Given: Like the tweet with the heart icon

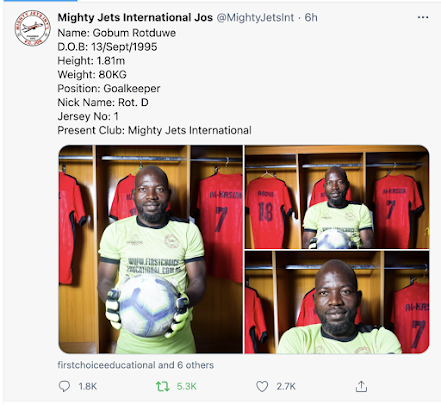Looking at the screenshot, I should 262,386.
